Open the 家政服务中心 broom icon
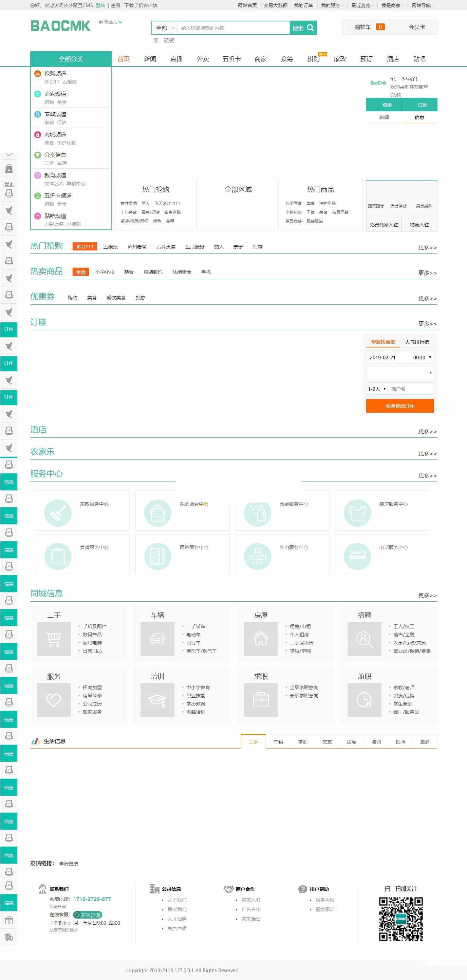Image resolution: width=467 pixels, height=980 pixels. tap(58, 513)
